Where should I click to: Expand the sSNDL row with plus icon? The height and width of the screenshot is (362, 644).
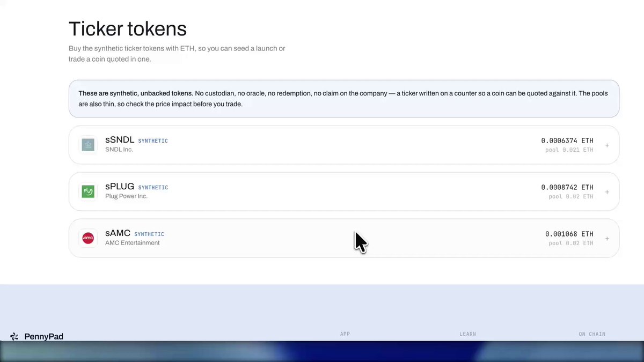(607, 145)
